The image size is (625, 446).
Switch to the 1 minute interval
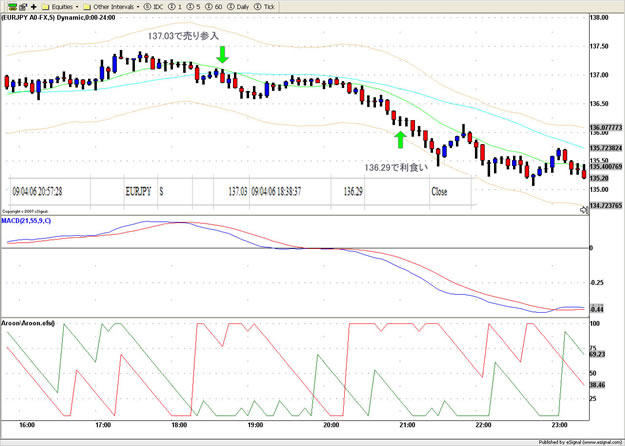coord(175,7)
